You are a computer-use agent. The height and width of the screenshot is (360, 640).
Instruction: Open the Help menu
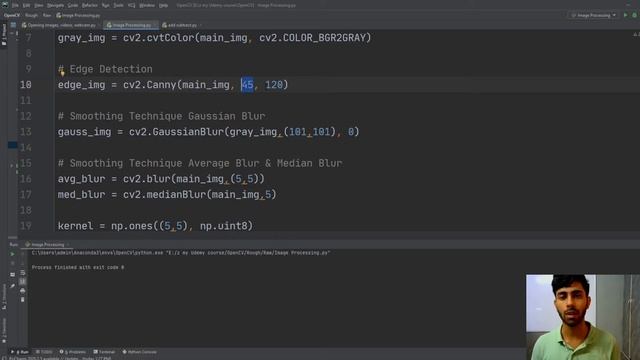coord(163,5)
